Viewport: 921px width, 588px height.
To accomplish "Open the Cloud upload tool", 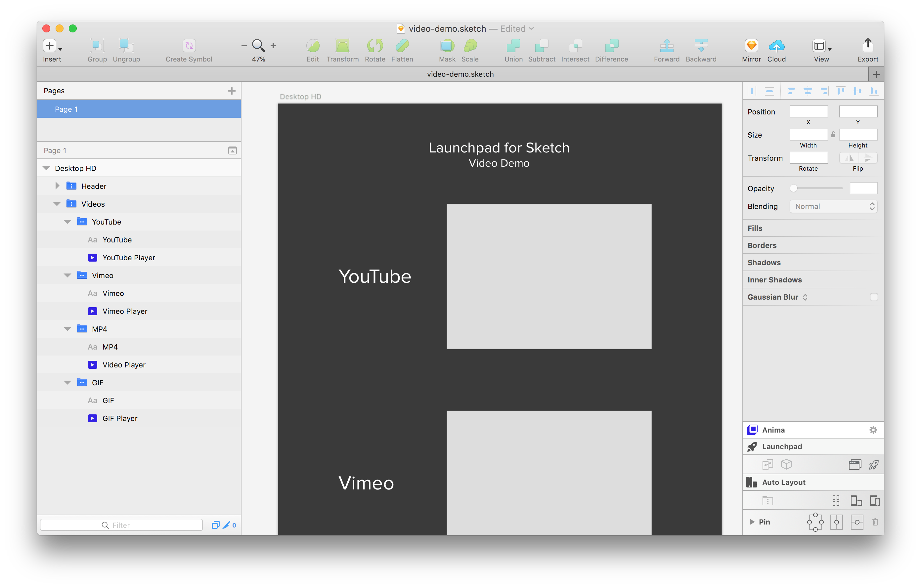I will [x=776, y=46].
